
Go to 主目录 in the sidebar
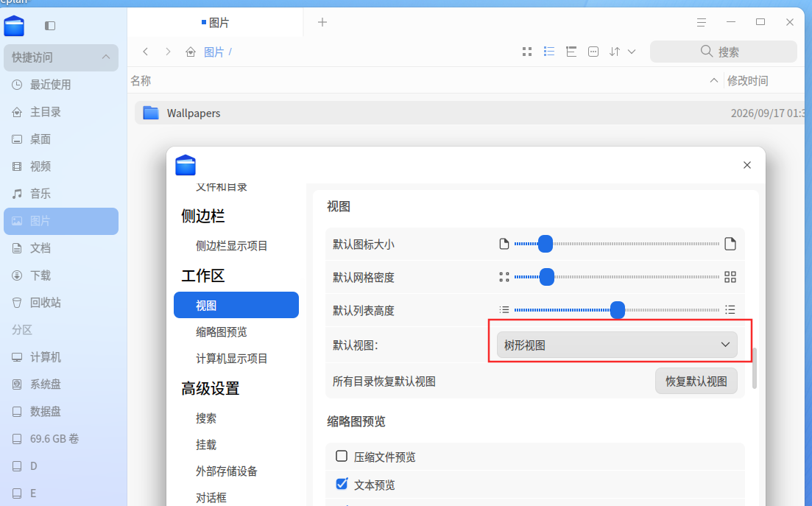coord(61,112)
